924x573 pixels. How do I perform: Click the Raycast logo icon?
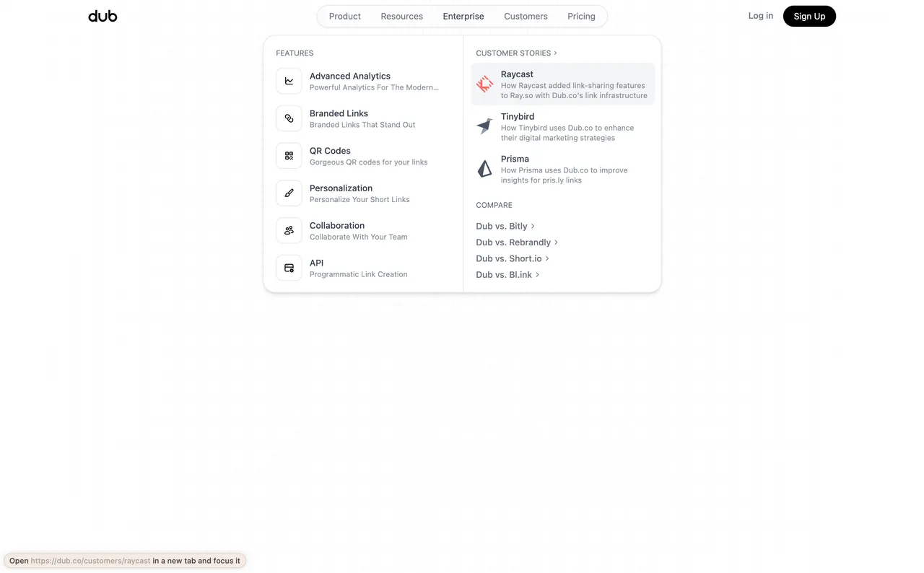point(485,84)
